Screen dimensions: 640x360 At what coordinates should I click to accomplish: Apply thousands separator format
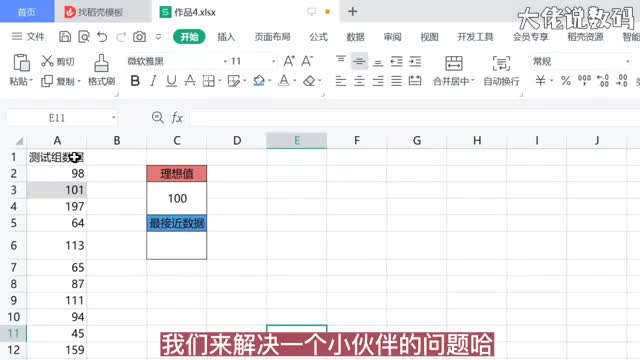click(584, 81)
